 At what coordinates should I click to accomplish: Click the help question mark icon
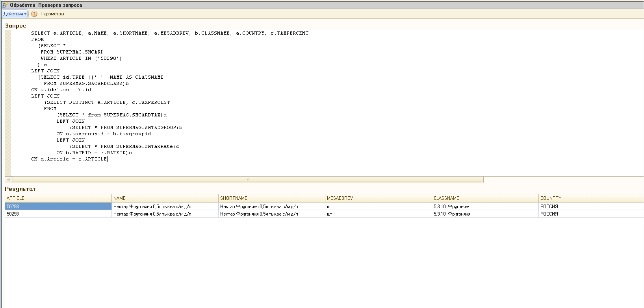tap(34, 14)
